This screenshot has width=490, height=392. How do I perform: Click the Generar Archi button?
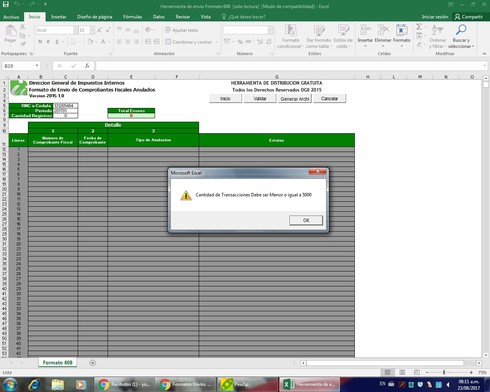coord(295,99)
